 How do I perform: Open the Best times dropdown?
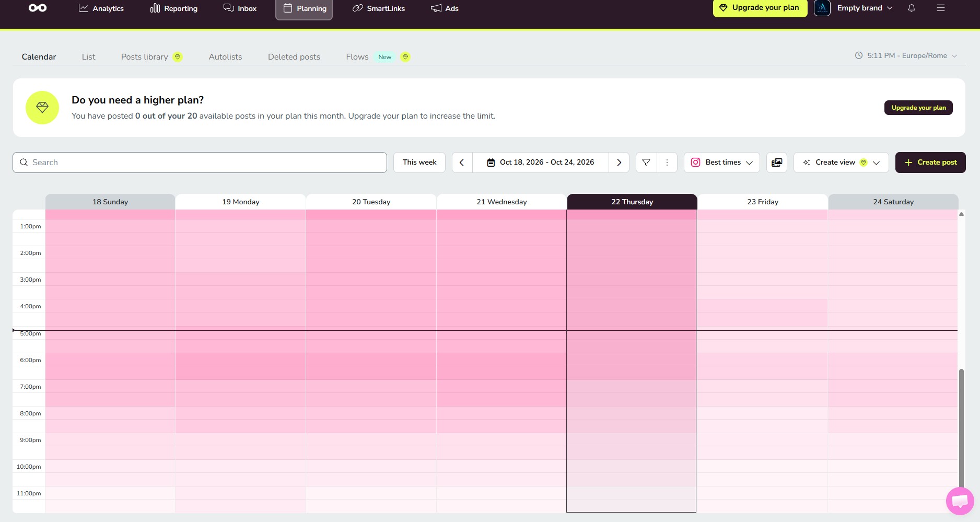[722, 163]
